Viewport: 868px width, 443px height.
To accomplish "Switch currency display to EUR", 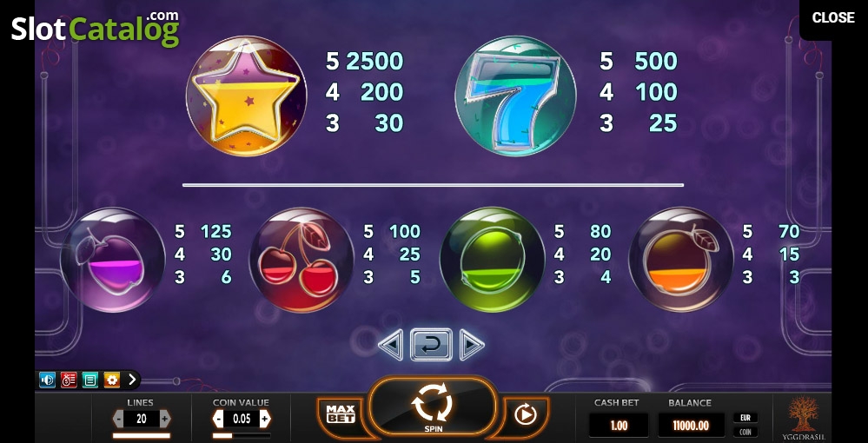I will coord(745,418).
